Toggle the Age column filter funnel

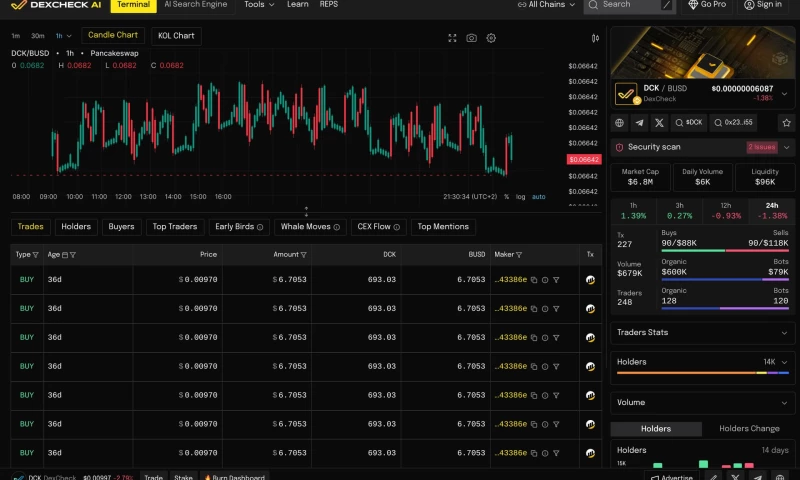[x=73, y=255]
